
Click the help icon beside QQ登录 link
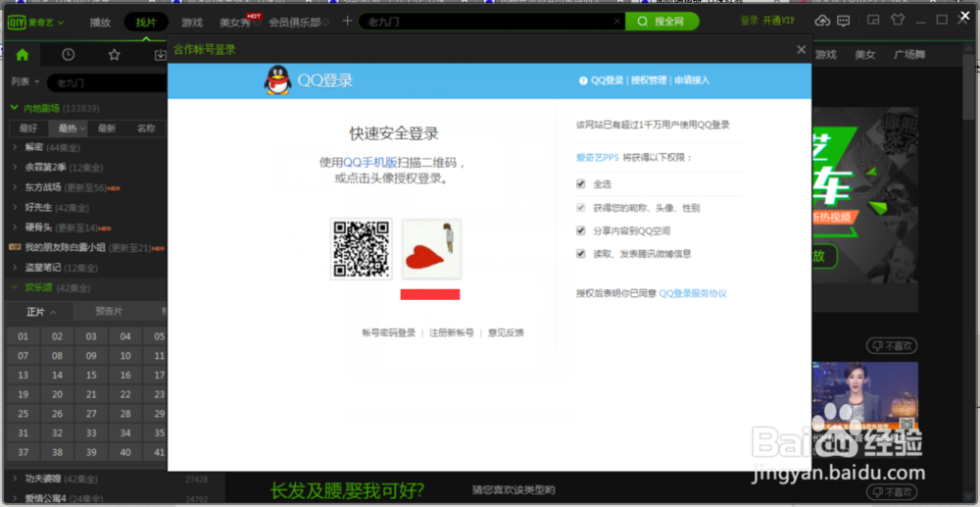(583, 80)
